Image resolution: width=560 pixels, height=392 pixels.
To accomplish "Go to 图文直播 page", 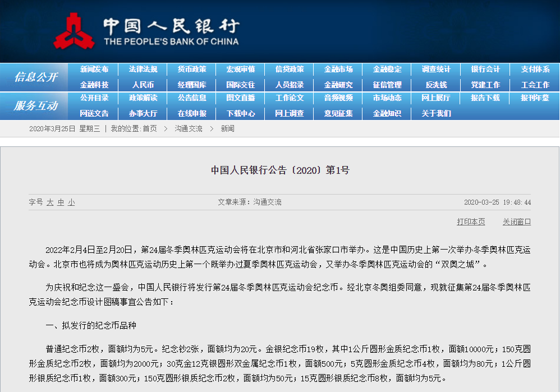I will click(240, 98).
